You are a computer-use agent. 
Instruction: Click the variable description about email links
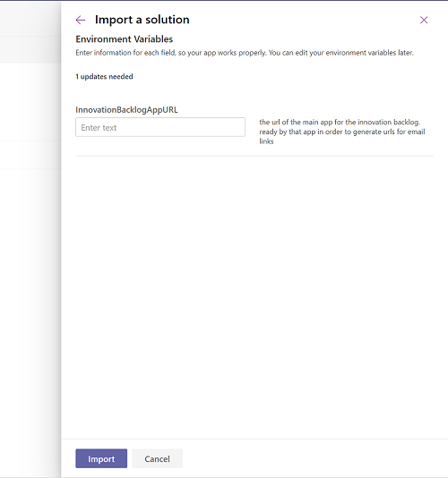tap(342, 132)
